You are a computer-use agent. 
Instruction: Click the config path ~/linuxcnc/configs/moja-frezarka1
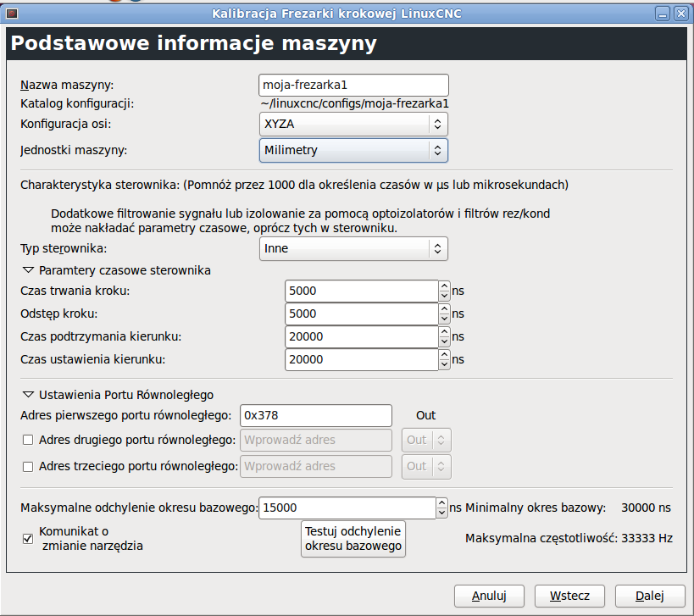[x=354, y=103]
